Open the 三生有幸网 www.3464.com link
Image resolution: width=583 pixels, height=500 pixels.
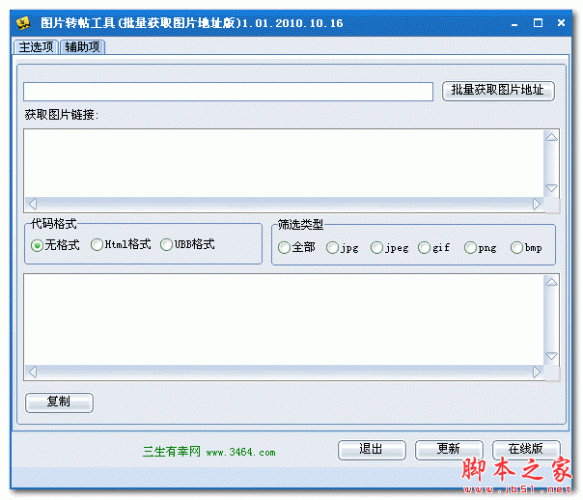coord(209,452)
